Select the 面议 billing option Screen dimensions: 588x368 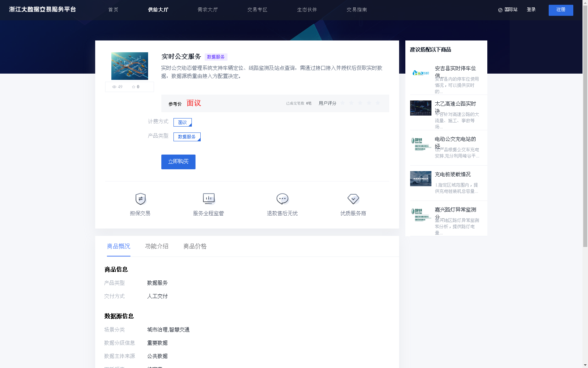(183, 122)
